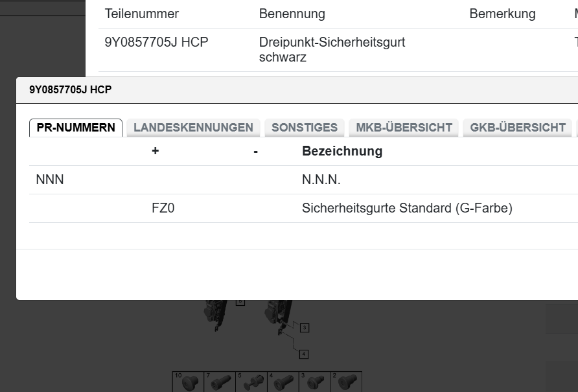Open the LANDESKENNUNGEN tab
The image size is (578, 392).
click(193, 128)
